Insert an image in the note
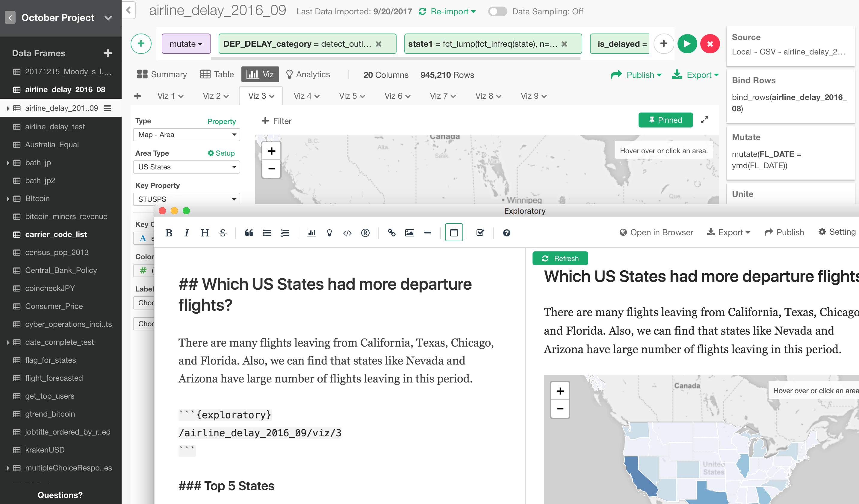This screenshot has width=859, height=504. [x=409, y=233]
